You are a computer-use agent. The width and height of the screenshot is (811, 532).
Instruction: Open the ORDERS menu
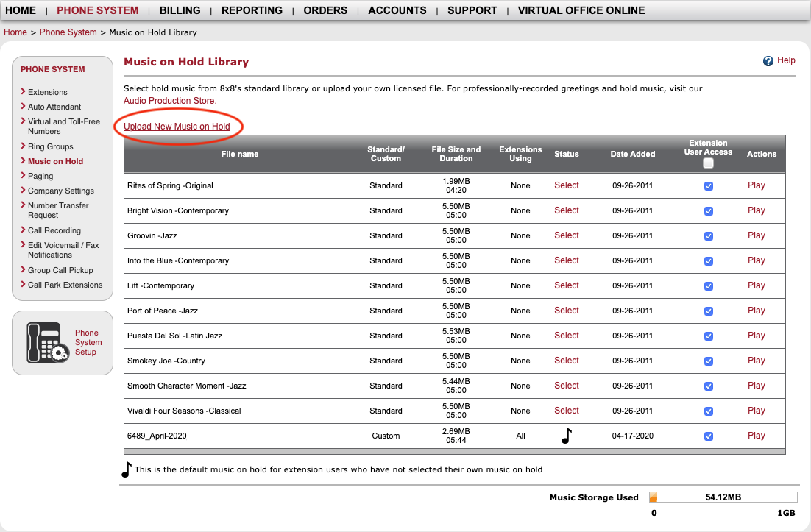pyautogui.click(x=325, y=10)
